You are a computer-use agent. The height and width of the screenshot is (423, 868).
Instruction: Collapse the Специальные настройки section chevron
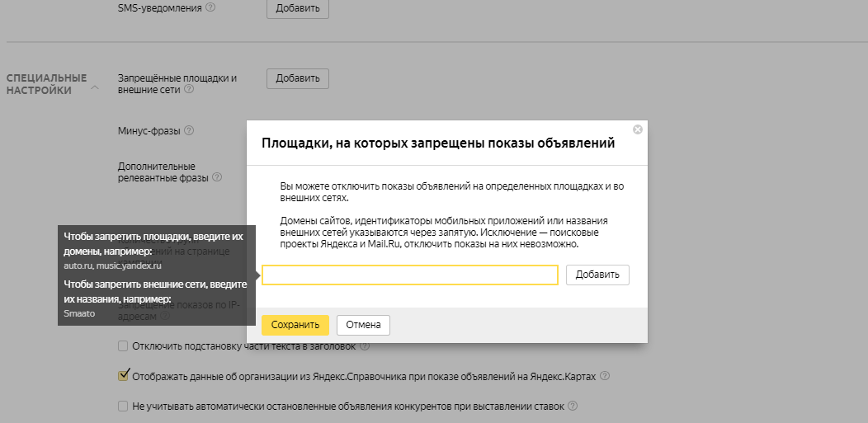point(94,87)
